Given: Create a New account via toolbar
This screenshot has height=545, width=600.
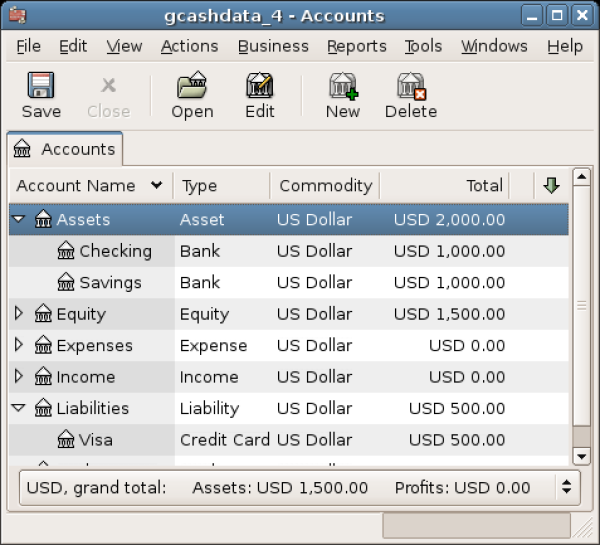Looking at the screenshot, I should coord(343,96).
